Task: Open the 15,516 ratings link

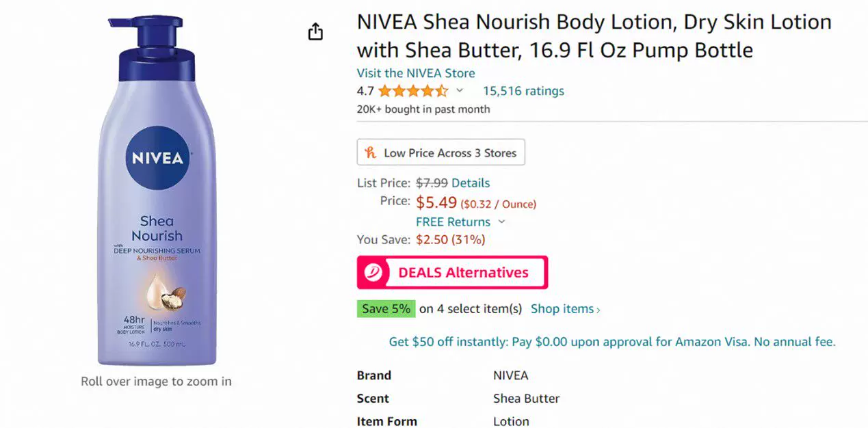Action: coord(523,91)
